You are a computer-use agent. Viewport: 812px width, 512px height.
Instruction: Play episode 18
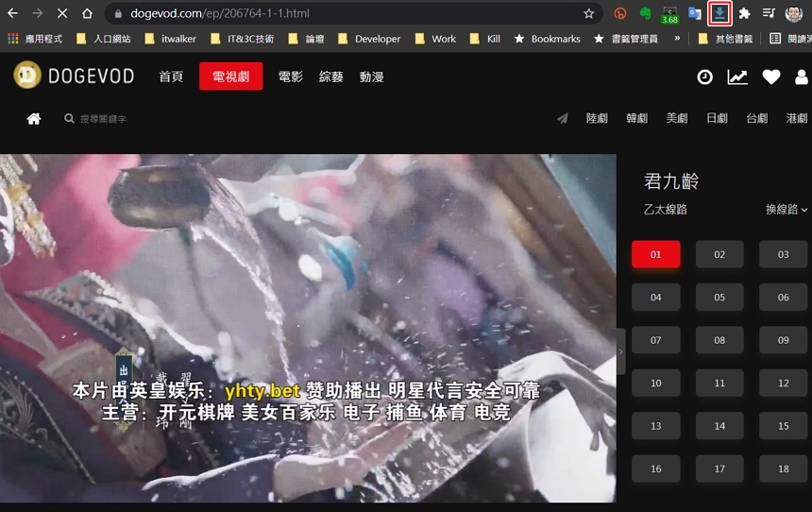coord(783,469)
